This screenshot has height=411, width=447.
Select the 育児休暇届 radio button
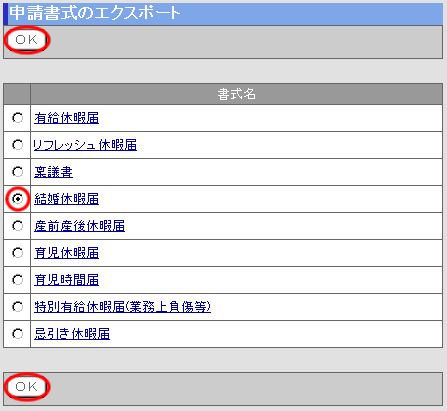pos(17,253)
